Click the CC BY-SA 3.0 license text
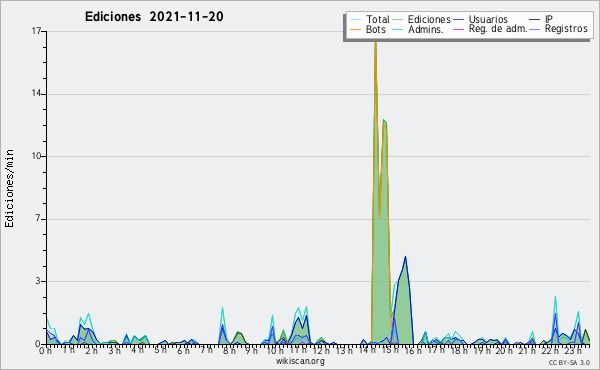This screenshot has height=370, width=600. click(569, 362)
